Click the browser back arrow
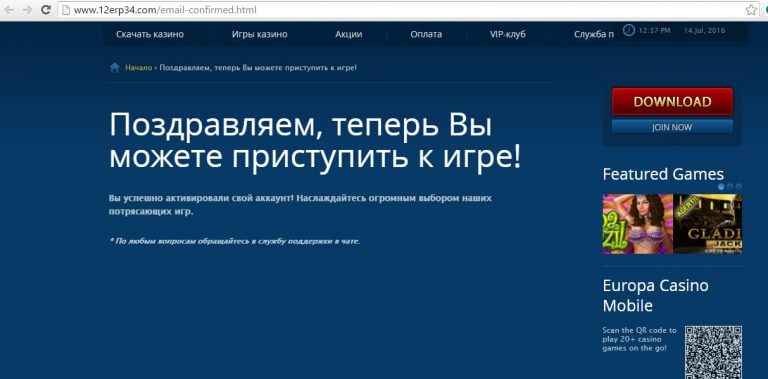The image size is (768, 379). point(9,10)
